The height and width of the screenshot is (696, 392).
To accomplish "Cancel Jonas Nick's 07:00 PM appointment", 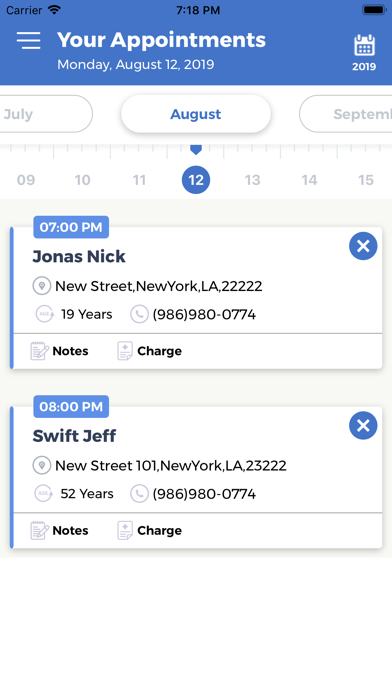I will pos(363,246).
